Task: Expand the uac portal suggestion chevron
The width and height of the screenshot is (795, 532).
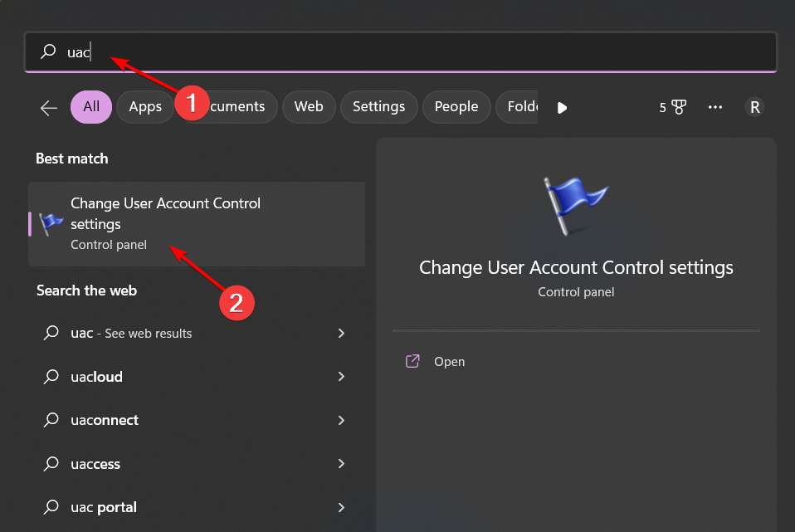Action: 341,507
